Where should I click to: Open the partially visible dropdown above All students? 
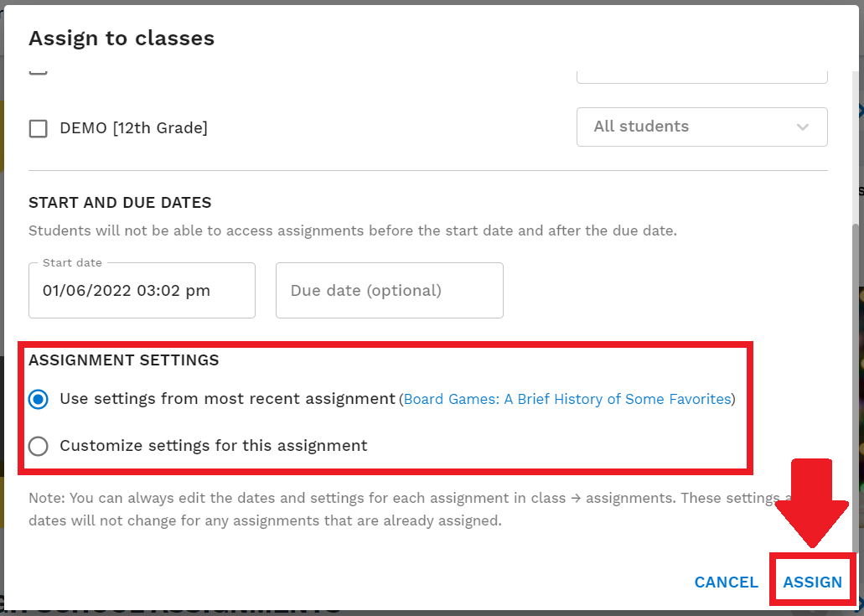[702, 77]
